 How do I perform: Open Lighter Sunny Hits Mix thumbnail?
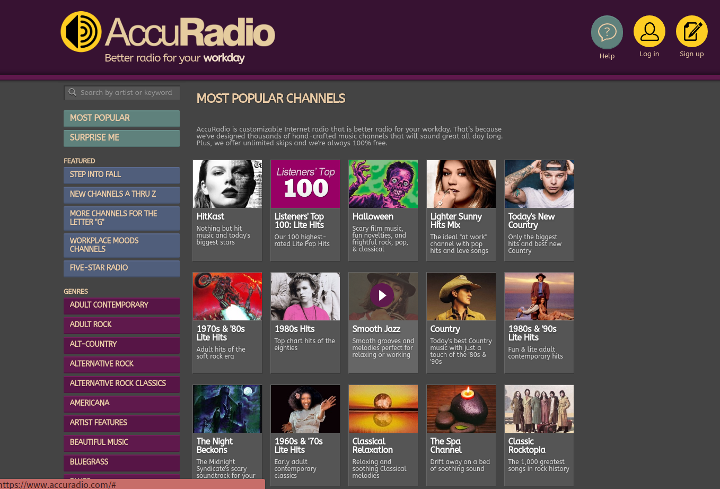pos(461,184)
